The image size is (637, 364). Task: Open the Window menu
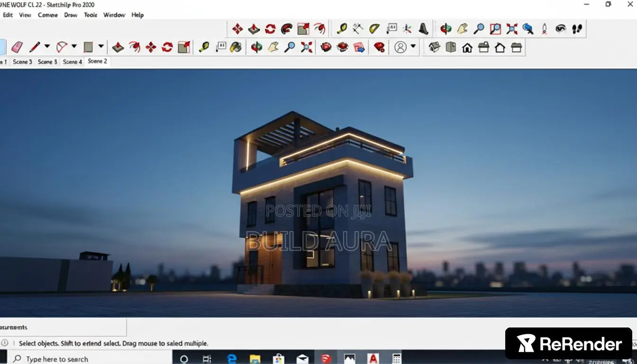coord(114,15)
